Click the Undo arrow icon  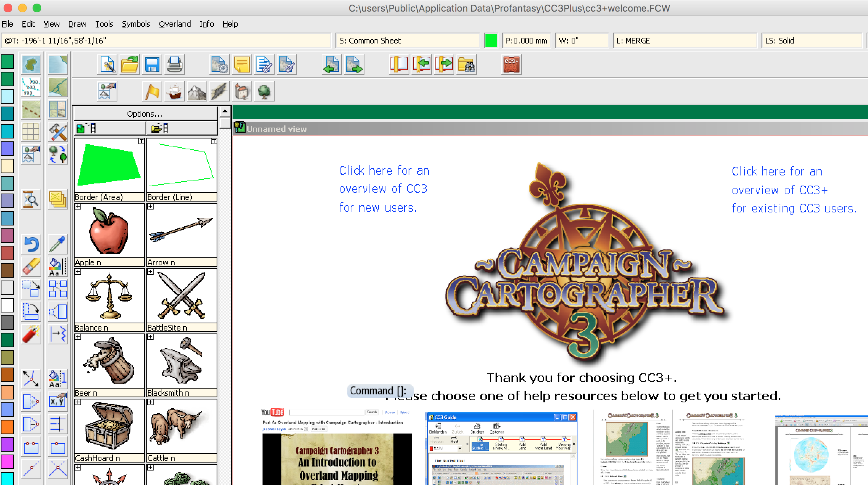[x=31, y=244]
